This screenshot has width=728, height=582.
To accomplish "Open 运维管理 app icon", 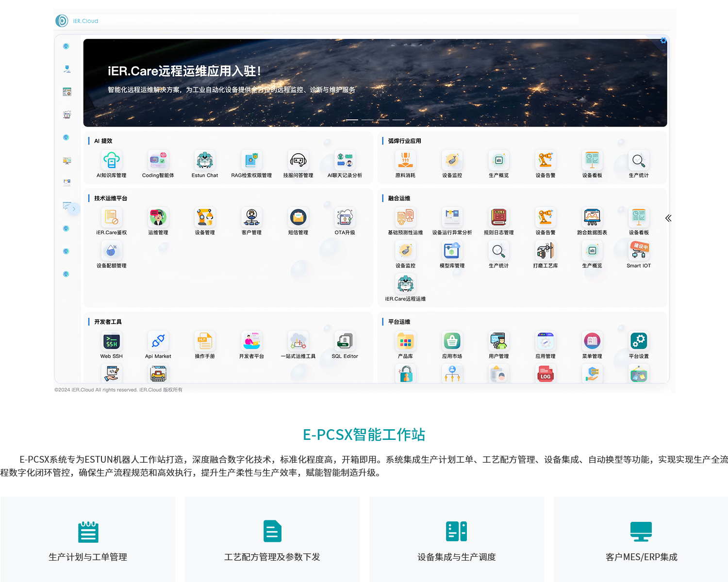I will point(158,217).
